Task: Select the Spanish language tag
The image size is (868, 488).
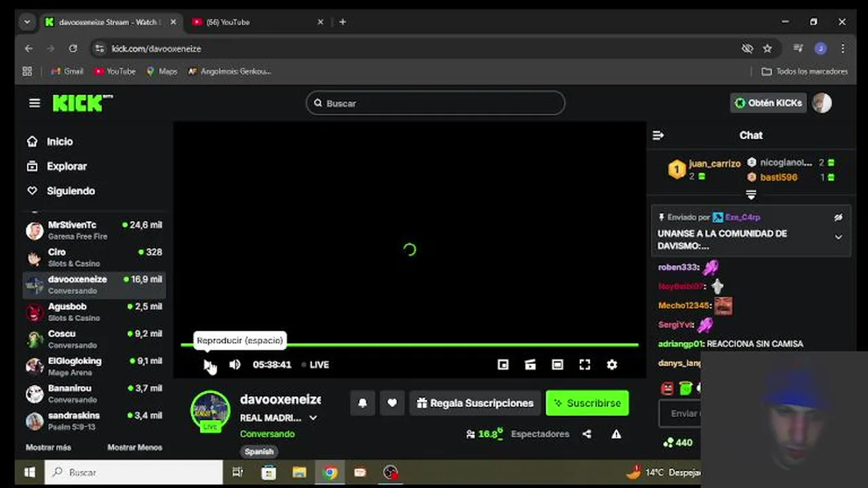Action: [259, 451]
